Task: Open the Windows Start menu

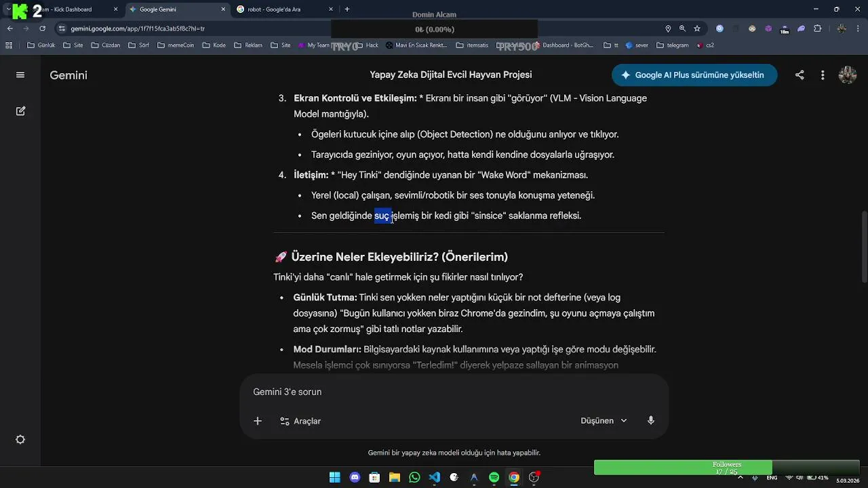Action: tap(334, 477)
